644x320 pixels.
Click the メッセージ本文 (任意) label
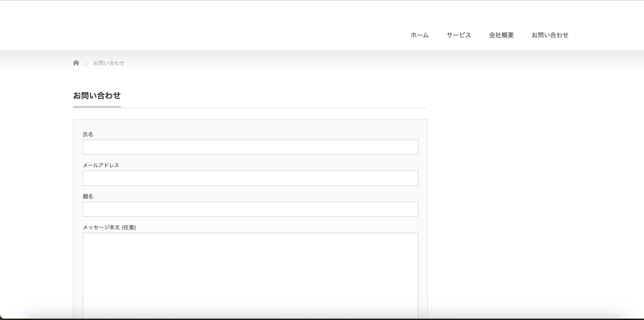(x=109, y=227)
